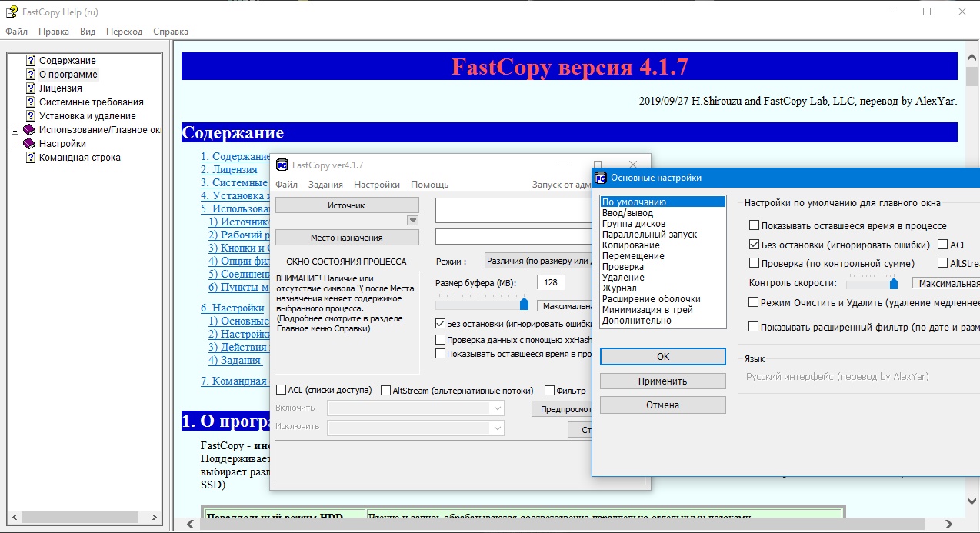Click the Системные требования page icon

(x=31, y=102)
